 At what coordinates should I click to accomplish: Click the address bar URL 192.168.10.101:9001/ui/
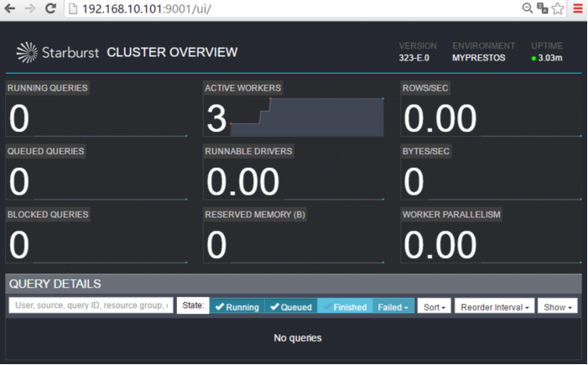146,8
